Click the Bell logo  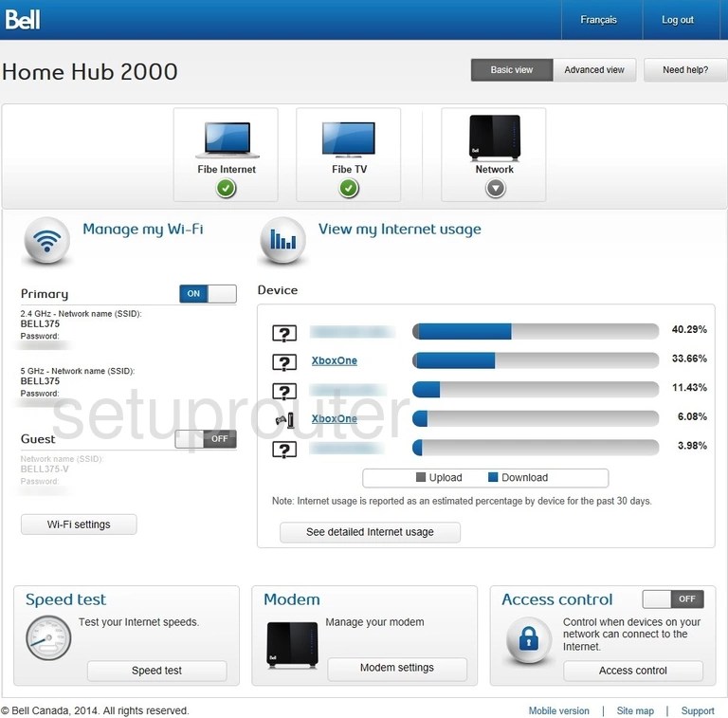pos(23,20)
